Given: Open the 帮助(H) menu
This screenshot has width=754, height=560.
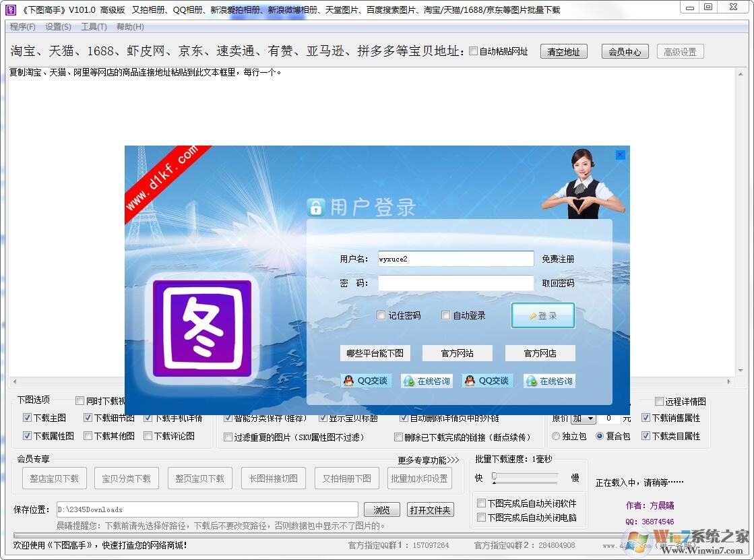Looking at the screenshot, I should pos(129,27).
